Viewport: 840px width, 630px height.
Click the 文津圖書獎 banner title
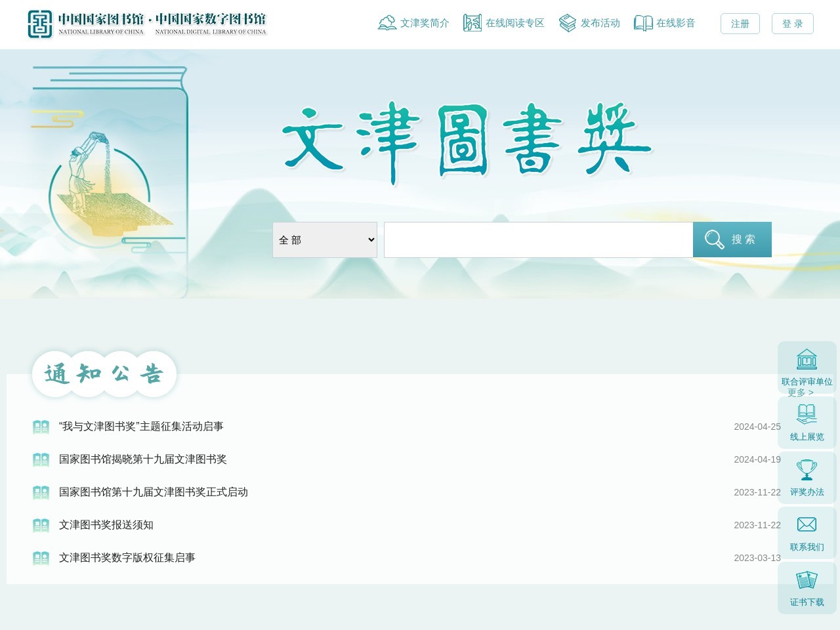coord(467,142)
